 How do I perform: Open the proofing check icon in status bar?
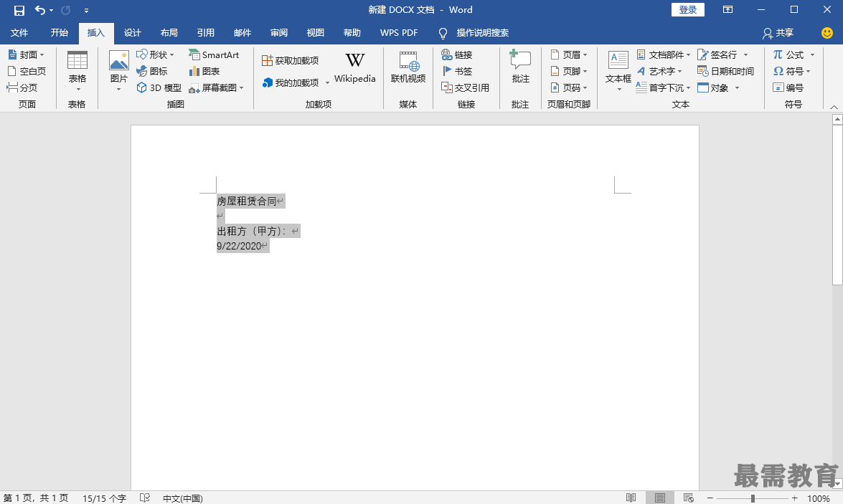145,498
